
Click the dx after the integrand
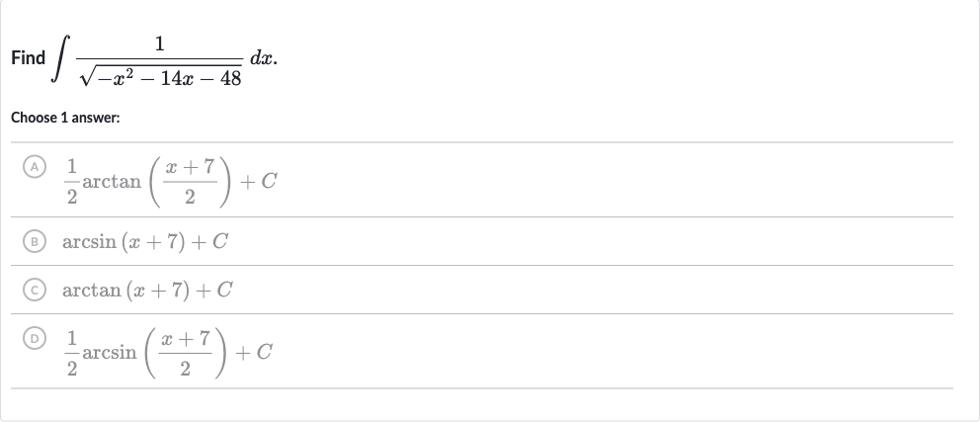[264, 58]
